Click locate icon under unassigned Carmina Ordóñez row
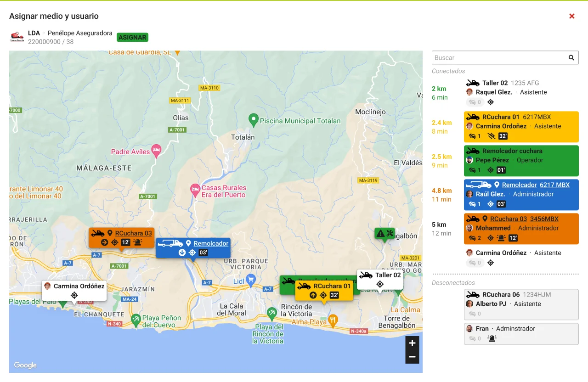 coord(491,263)
